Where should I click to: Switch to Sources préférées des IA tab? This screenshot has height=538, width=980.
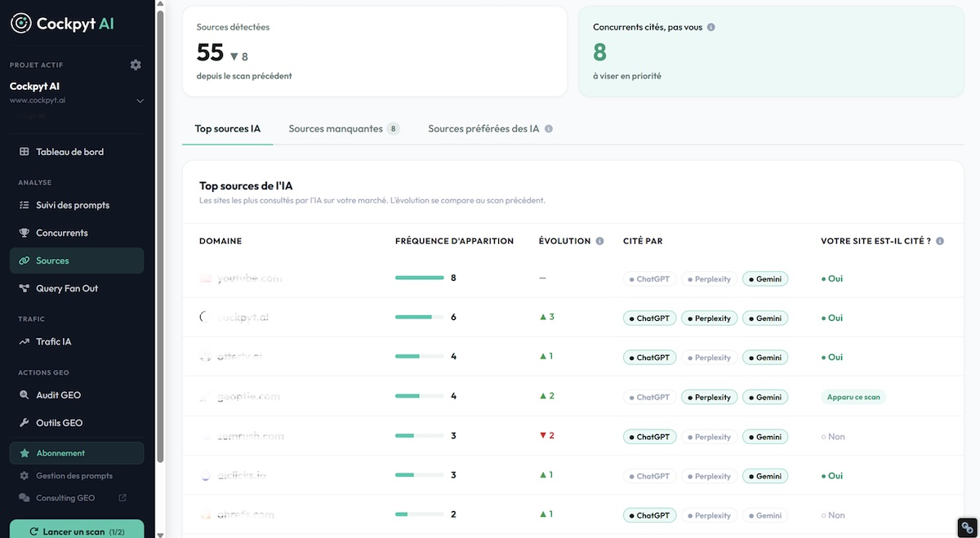(490, 129)
